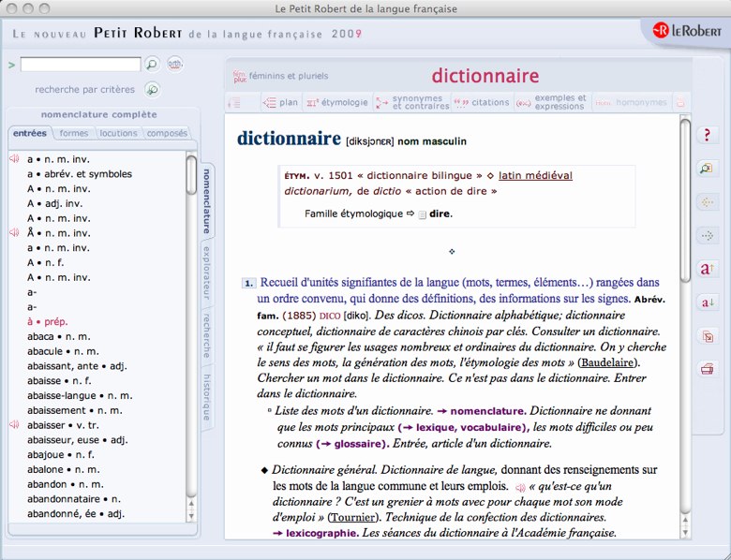Select the entrées tab

coord(30,133)
